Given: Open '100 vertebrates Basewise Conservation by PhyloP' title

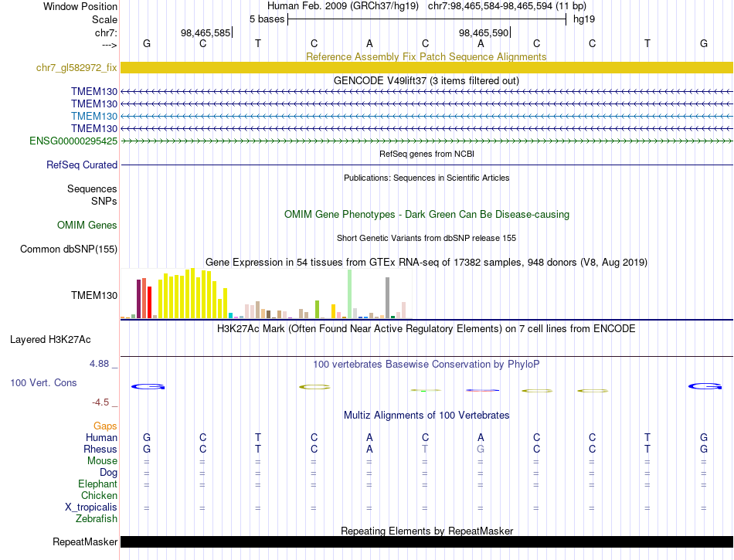Looking at the screenshot, I should [426, 364].
